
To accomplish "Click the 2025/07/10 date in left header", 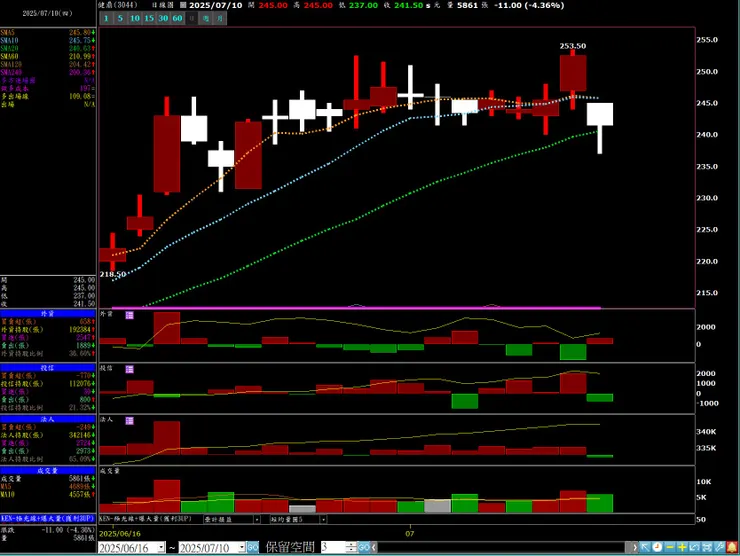I will point(48,13).
